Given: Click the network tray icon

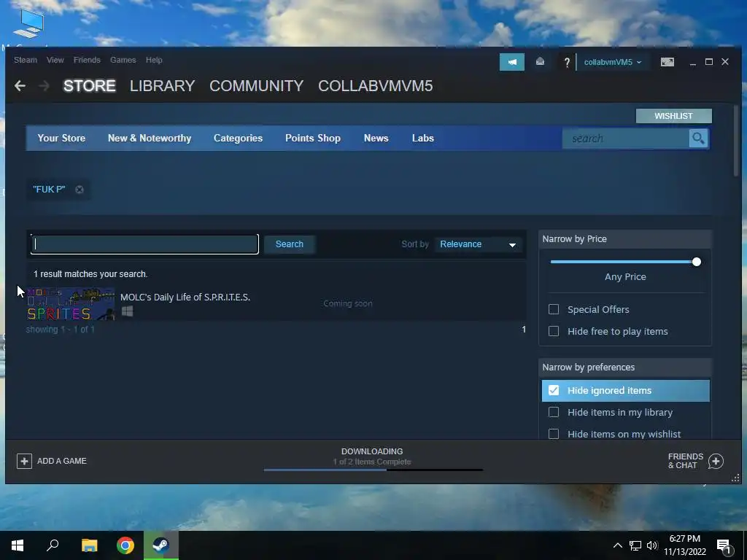Looking at the screenshot, I should tap(635, 545).
